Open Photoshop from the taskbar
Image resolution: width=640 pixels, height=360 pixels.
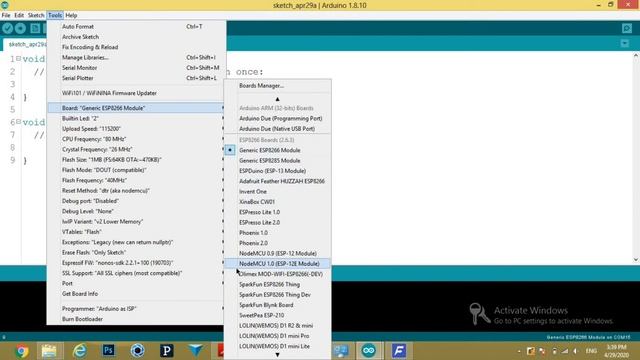[109, 351]
